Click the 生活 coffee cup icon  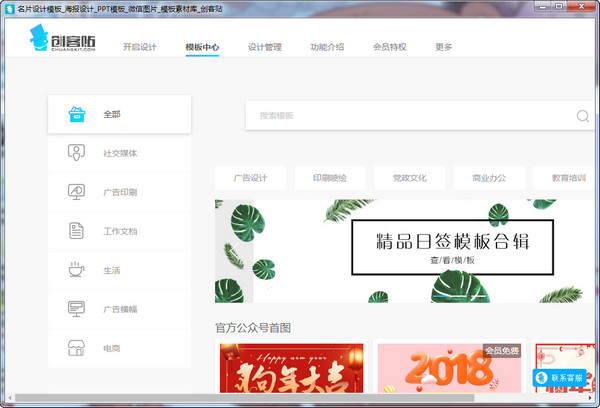[x=76, y=269]
